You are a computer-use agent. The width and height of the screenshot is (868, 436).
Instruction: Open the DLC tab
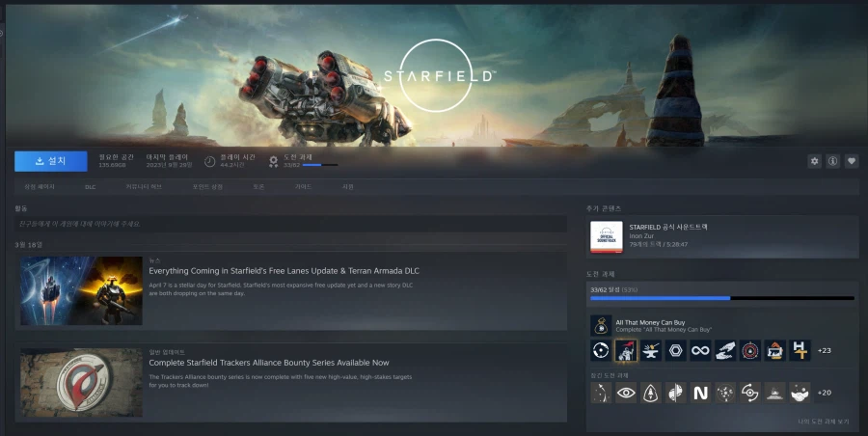[x=91, y=186]
